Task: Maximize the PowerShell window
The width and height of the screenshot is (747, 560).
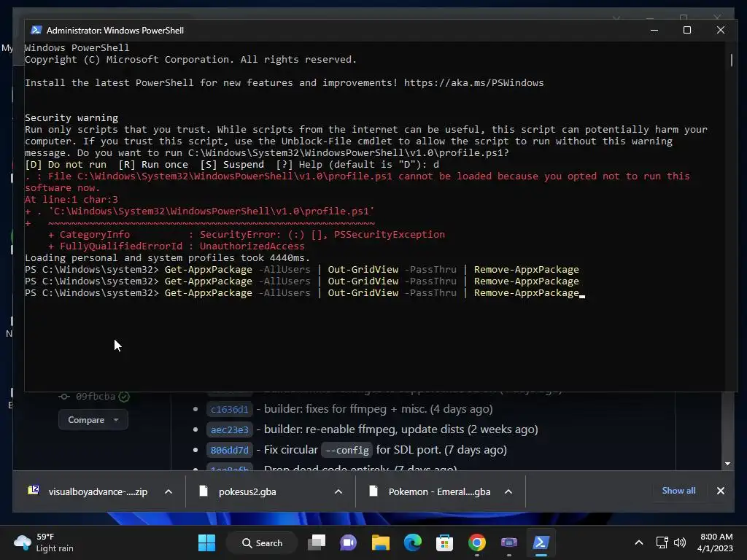Action: (687, 30)
